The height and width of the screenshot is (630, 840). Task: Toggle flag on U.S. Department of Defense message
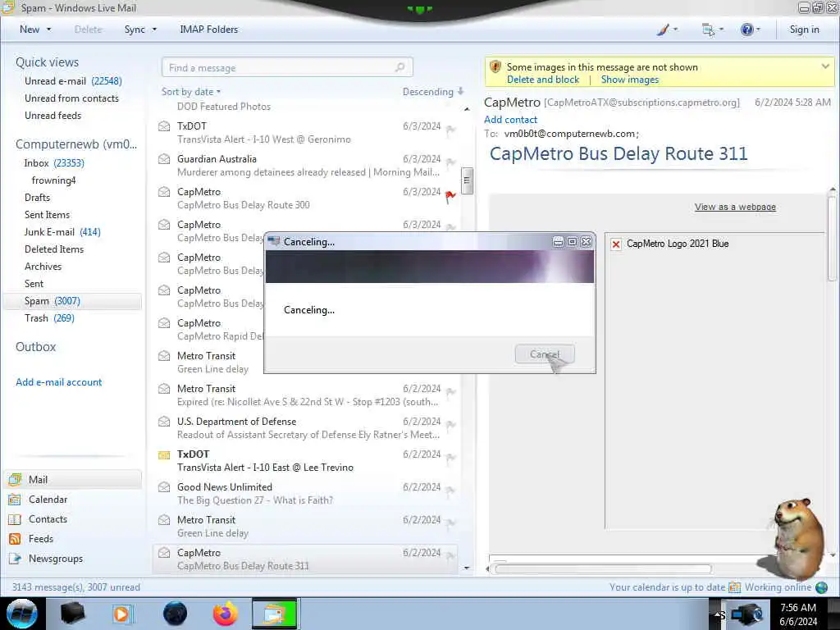[x=450, y=426]
